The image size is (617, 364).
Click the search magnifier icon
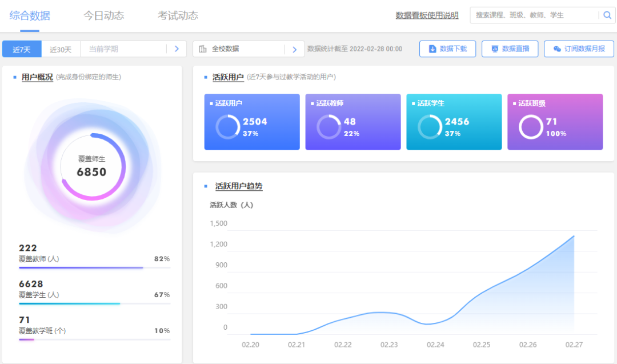(x=607, y=15)
